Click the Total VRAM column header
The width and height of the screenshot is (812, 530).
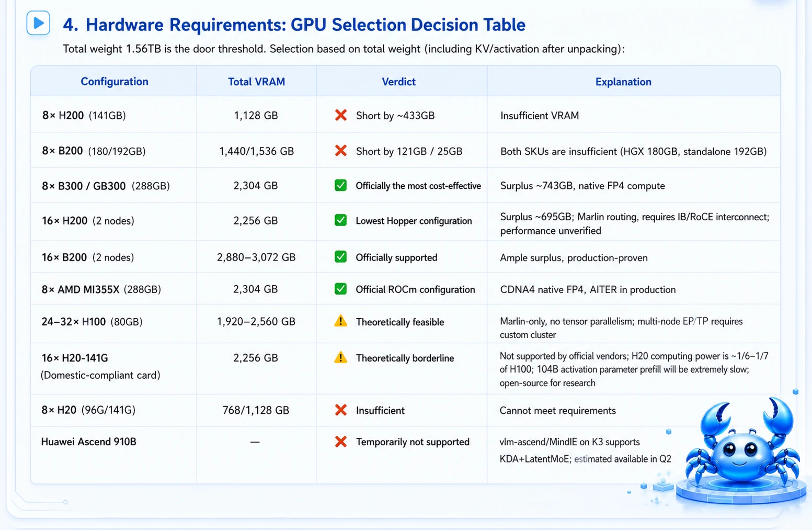coord(257,82)
